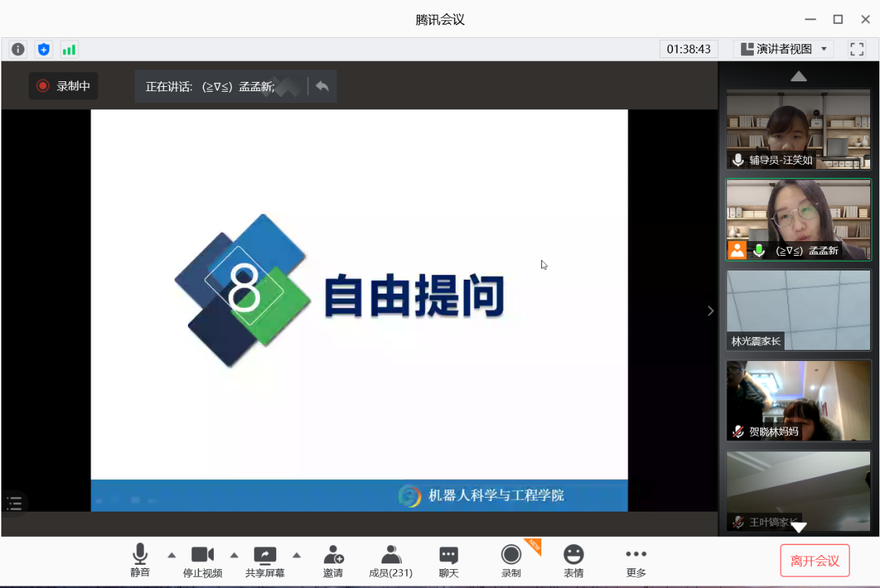Select the 林光震家长 video thumbnail
Image resolution: width=880 pixels, height=588 pixels.
coord(799,310)
